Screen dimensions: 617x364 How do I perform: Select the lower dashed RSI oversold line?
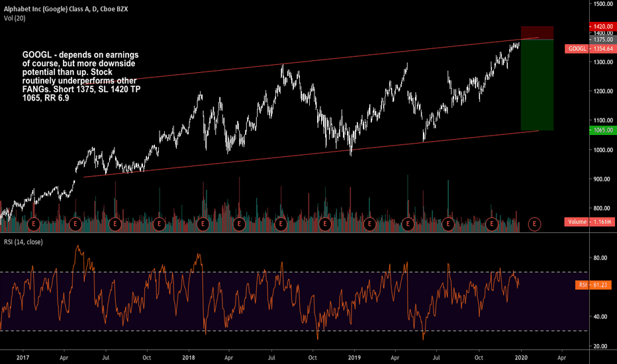click(295, 331)
